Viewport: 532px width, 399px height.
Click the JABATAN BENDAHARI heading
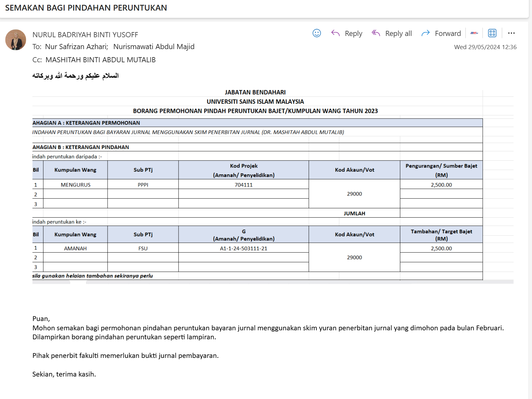[255, 92]
